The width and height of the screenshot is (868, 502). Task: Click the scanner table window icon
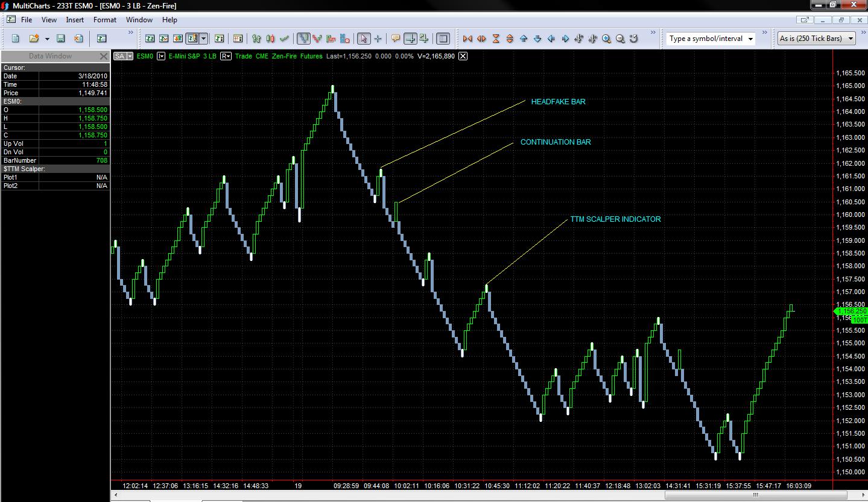pyautogui.click(x=238, y=39)
